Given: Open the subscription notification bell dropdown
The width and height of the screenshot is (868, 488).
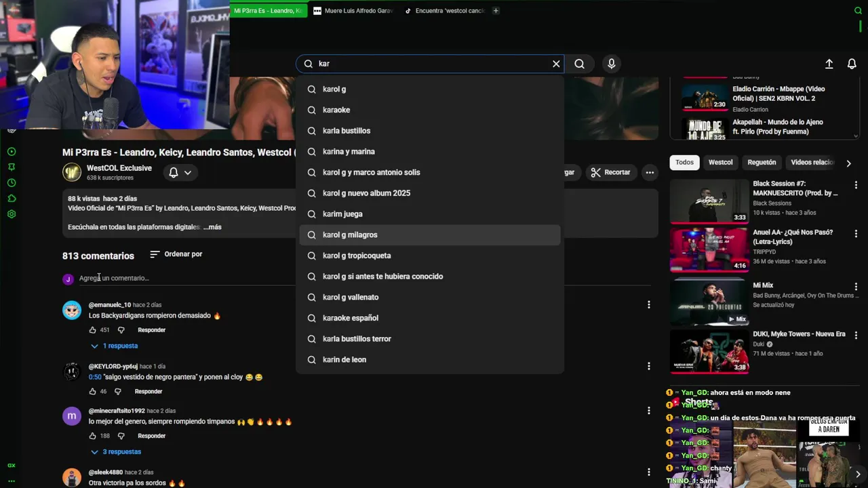Looking at the screenshot, I should (x=180, y=173).
